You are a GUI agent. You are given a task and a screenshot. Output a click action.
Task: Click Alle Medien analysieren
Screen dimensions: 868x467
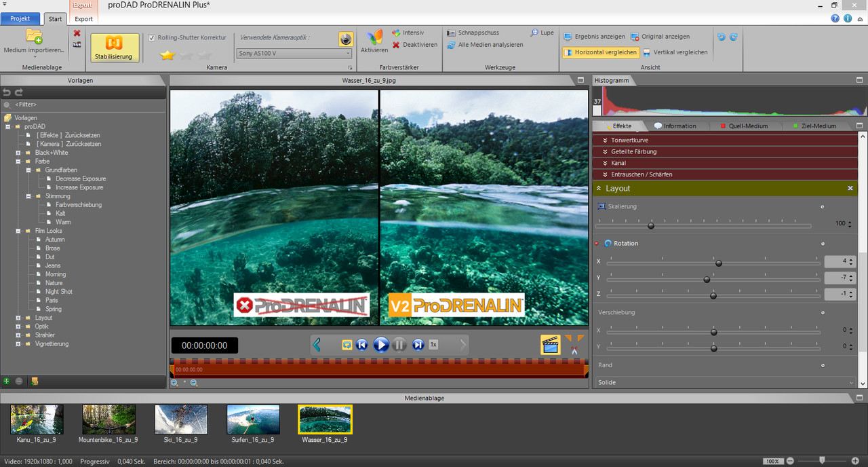point(486,45)
